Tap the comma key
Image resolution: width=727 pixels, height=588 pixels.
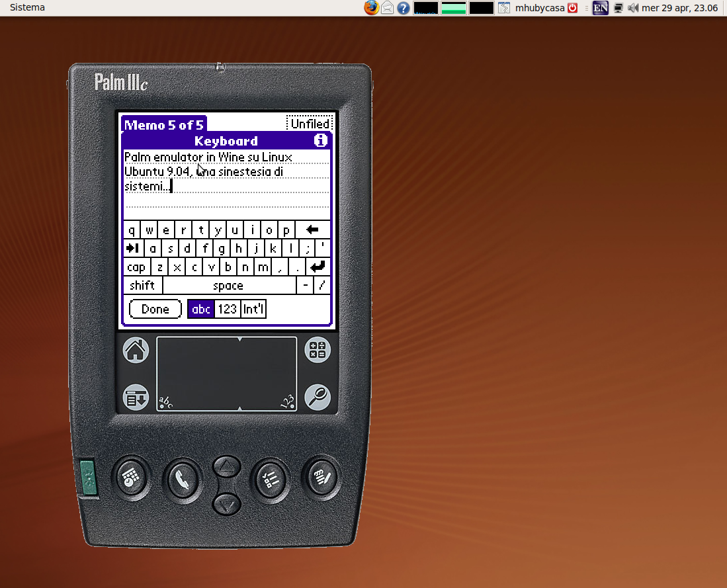(x=280, y=267)
